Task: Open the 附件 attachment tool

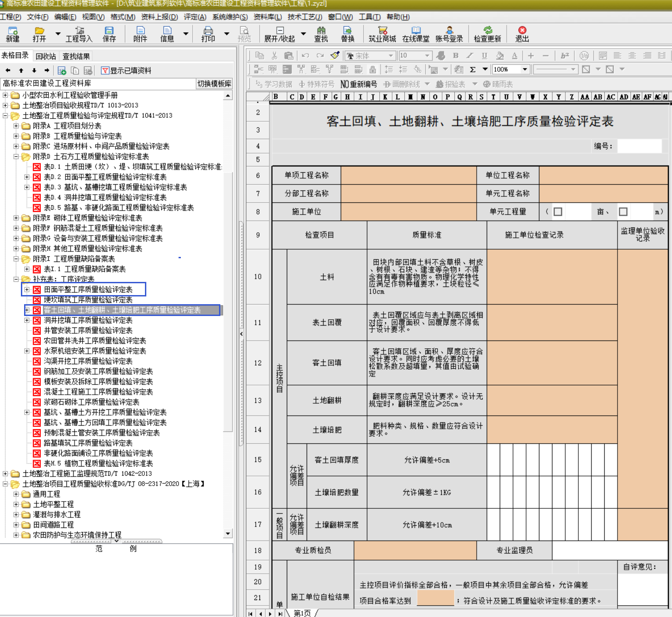Action: (x=140, y=34)
